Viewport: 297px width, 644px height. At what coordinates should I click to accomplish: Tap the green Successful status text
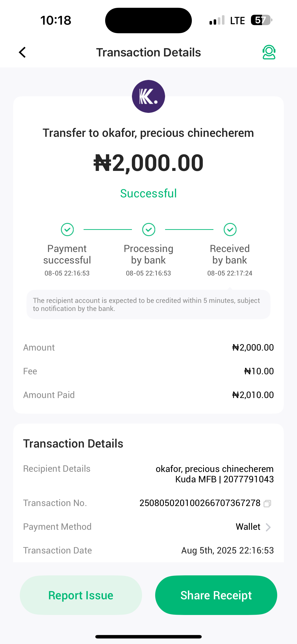coord(148,193)
